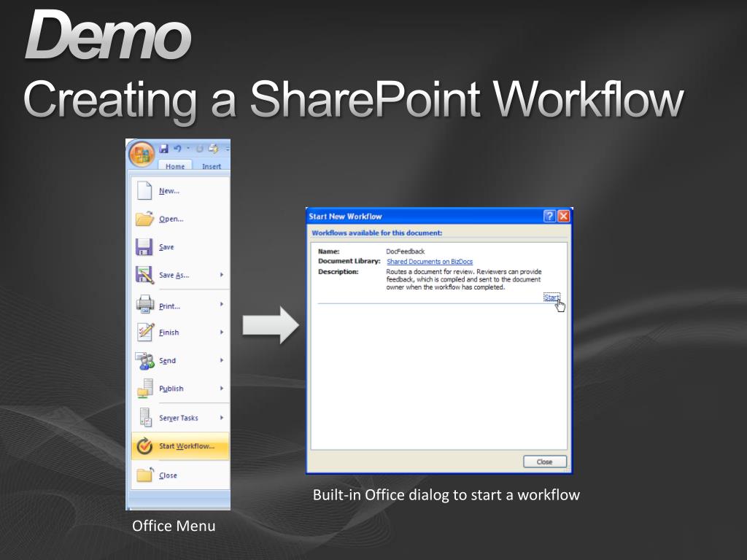This screenshot has height=560, width=747.
Task: Expand the Publish submenu arrow
Action: point(222,389)
